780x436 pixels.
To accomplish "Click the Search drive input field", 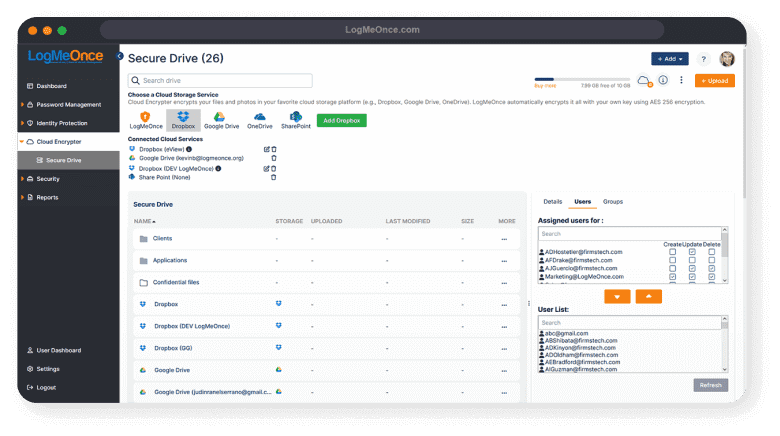I will [220, 81].
